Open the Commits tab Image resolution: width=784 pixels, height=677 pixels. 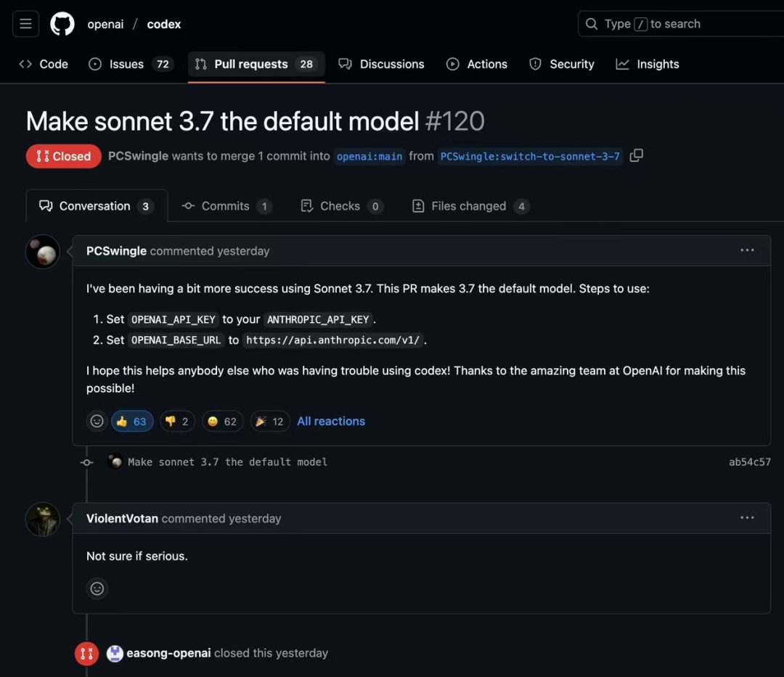tap(226, 206)
